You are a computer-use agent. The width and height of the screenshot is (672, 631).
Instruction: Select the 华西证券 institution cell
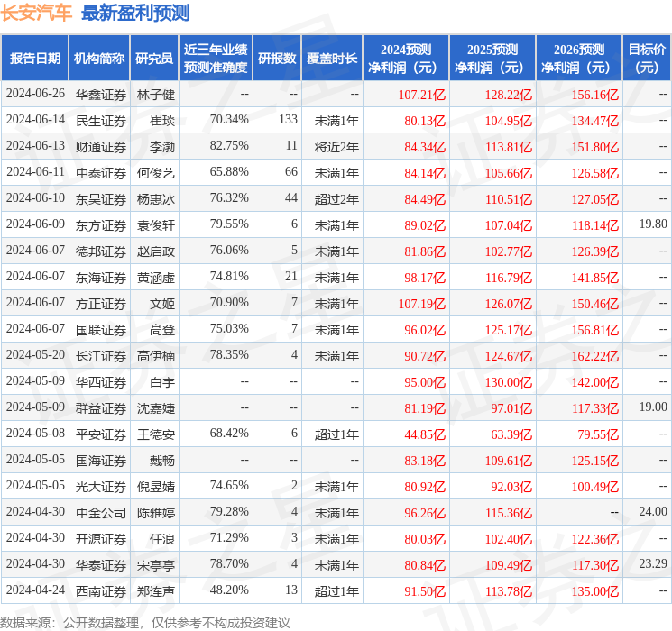pos(101,382)
